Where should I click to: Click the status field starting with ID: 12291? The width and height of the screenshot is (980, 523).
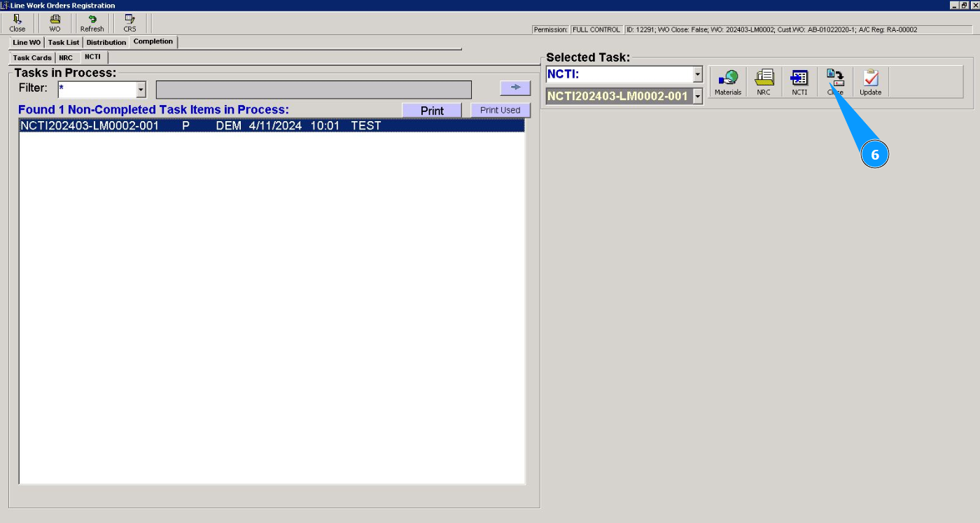click(800, 30)
